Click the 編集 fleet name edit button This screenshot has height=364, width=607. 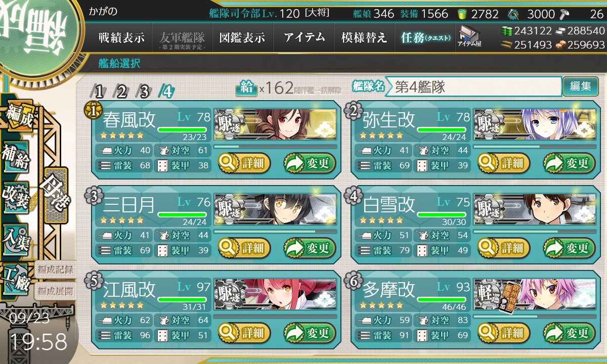click(580, 86)
